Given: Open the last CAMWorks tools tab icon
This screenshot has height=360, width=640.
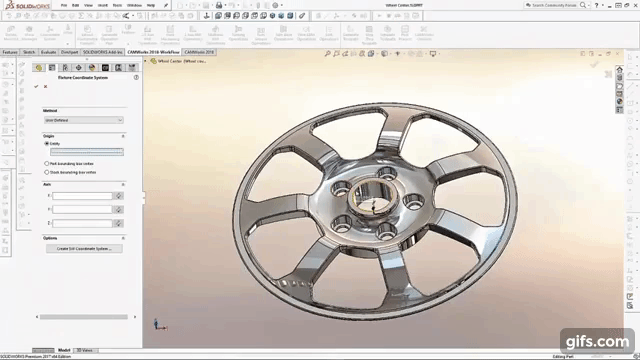Looking at the screenshot, I should pyautogui.click(x=132, y=68).
